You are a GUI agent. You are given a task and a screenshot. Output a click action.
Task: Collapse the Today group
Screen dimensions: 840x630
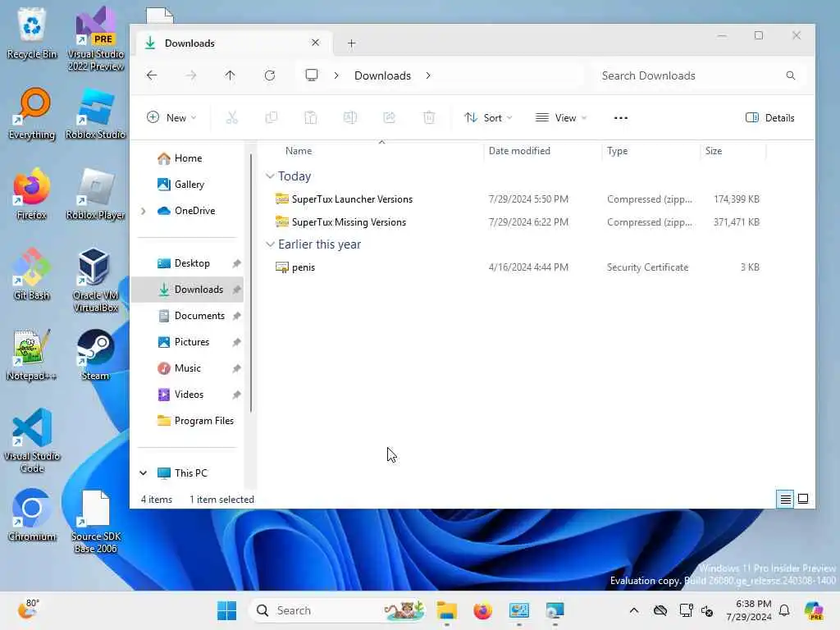[x=270, y=176]
